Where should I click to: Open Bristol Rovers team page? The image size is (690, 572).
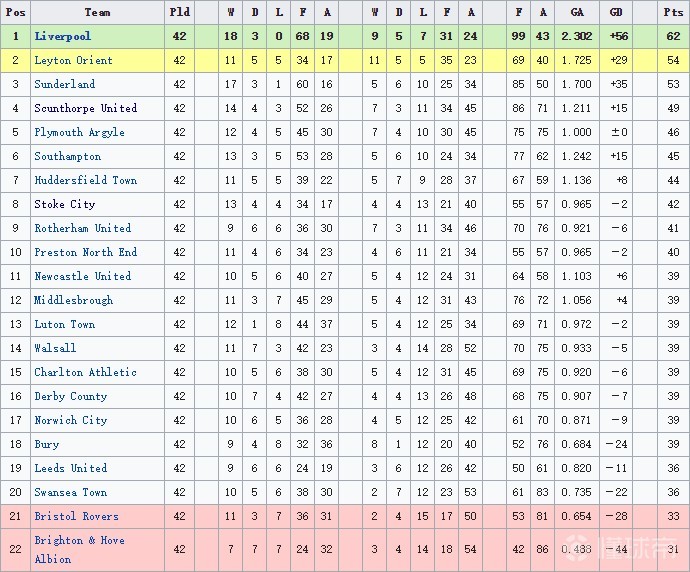pyautogui.click(x=76, y=516)
